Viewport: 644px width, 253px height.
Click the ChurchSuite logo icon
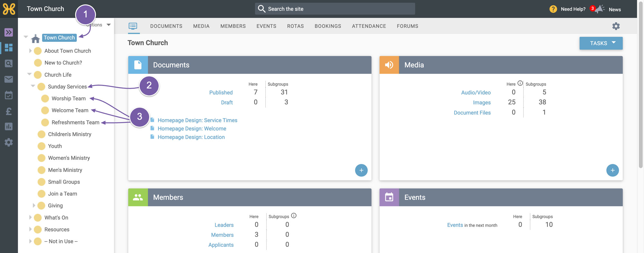[x=9, y=9]
